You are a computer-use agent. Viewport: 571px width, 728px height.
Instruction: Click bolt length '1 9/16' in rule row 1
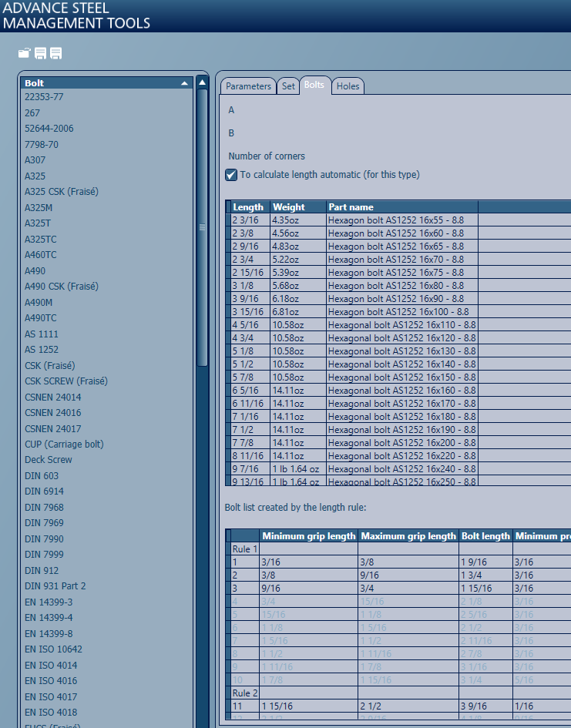coord(485,562)
